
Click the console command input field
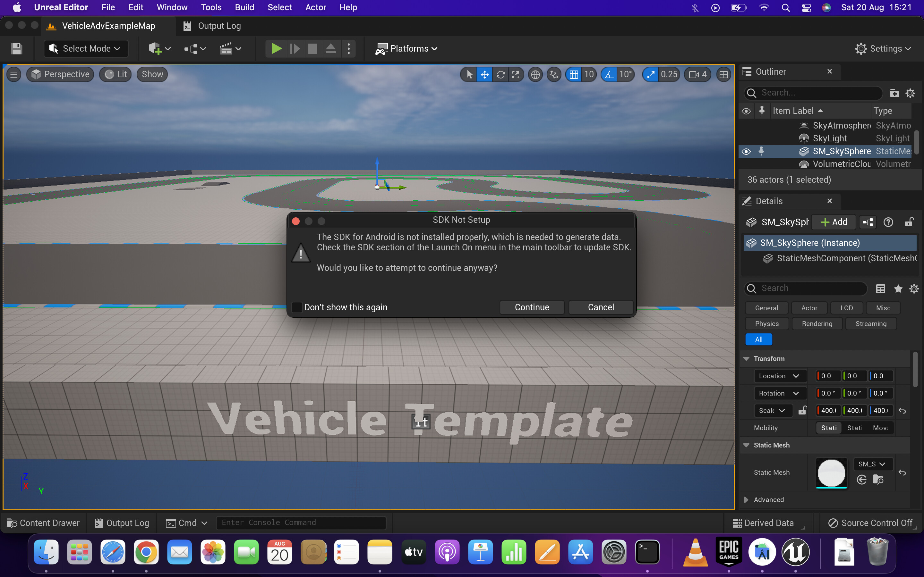pos(301,523)
